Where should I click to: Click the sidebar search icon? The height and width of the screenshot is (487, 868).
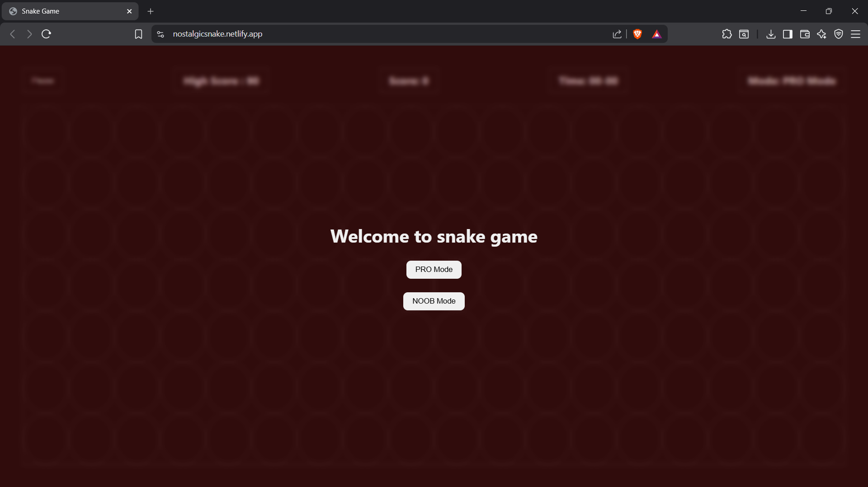[744, 34]
